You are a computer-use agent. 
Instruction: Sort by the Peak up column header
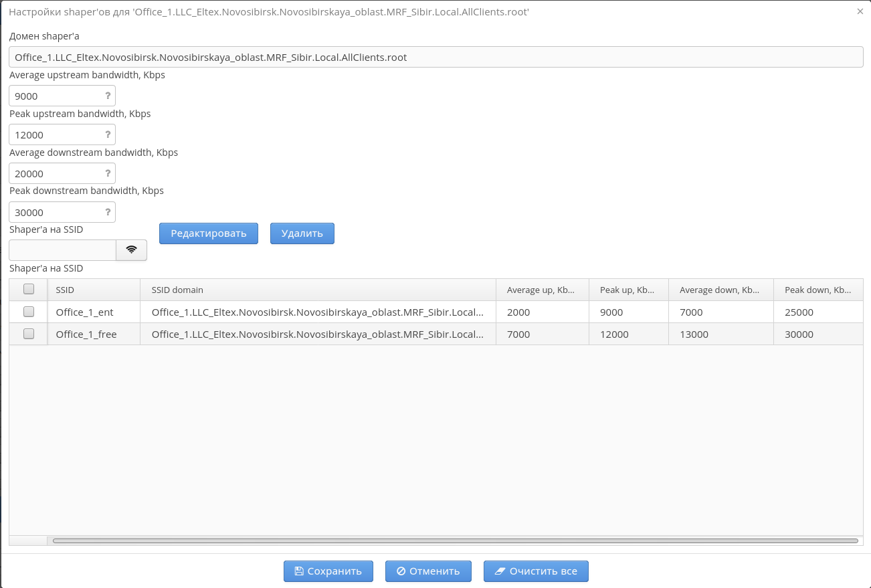tap(629, 290)
